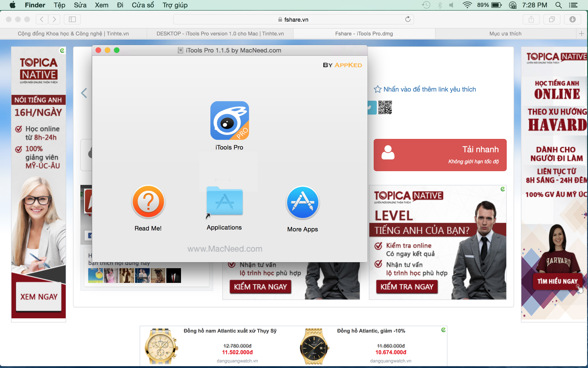Open Đồng hồ Atlantic, giảm -10% ad
This screenshot has width=588, height=368.
(371, 331)
